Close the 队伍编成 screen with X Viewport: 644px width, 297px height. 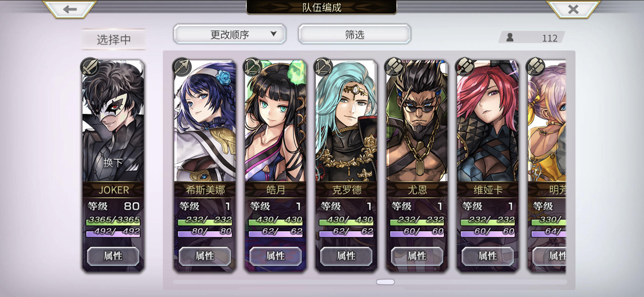573,9
